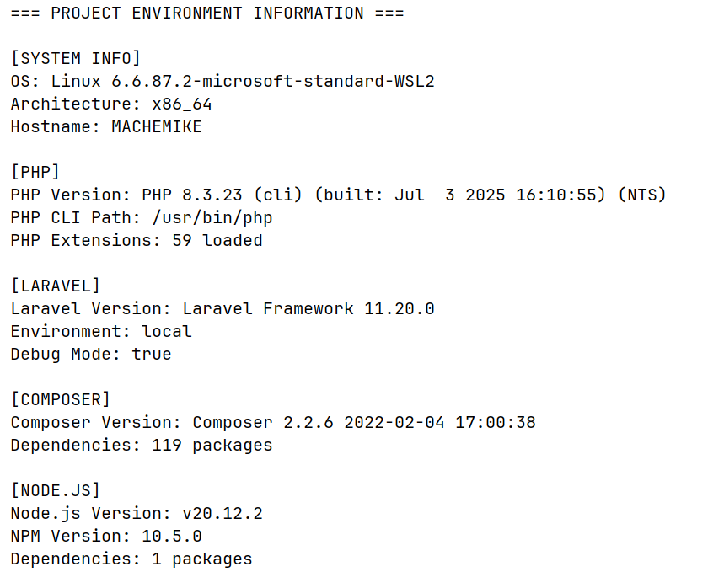Click the [SYSTEM INFO] section heading
Viewport: 724px width, 588px height.
(x=76, y=59)
